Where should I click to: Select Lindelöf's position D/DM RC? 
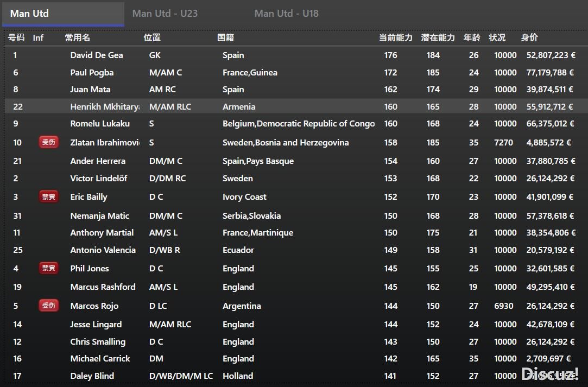coord(167,178)
